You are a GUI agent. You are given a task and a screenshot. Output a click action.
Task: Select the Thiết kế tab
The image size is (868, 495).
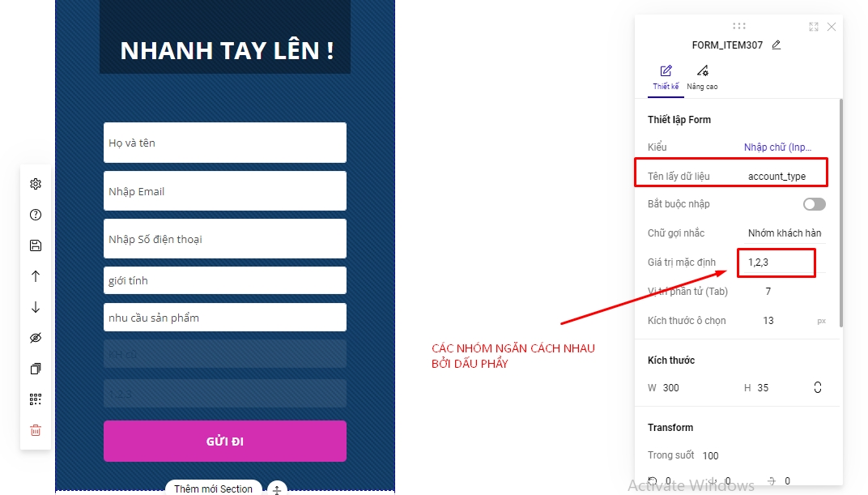point(666,78)
